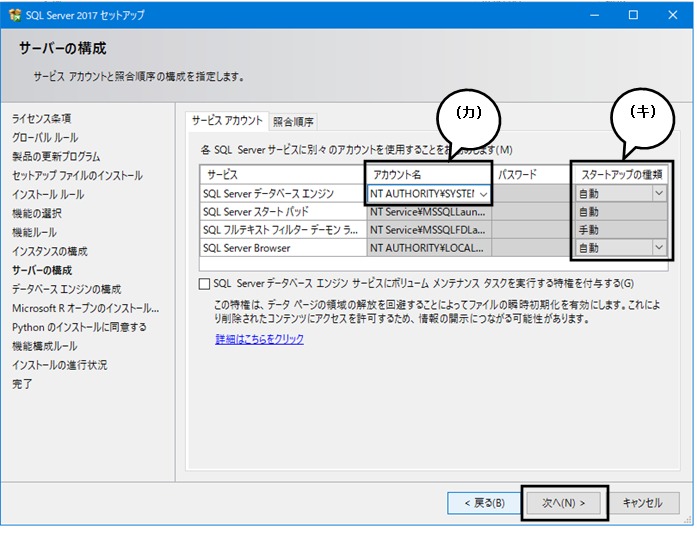The width and height of the screenshot is (697, 535).
Task: Open the 照合順序 tab
Action: [x=293, y=122]
